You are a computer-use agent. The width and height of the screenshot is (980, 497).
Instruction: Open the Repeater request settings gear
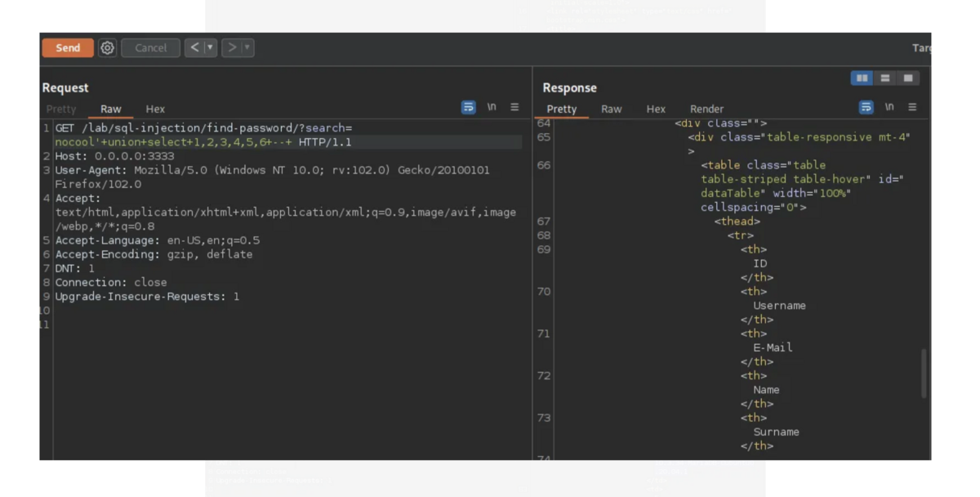click(x=108, y=48)
